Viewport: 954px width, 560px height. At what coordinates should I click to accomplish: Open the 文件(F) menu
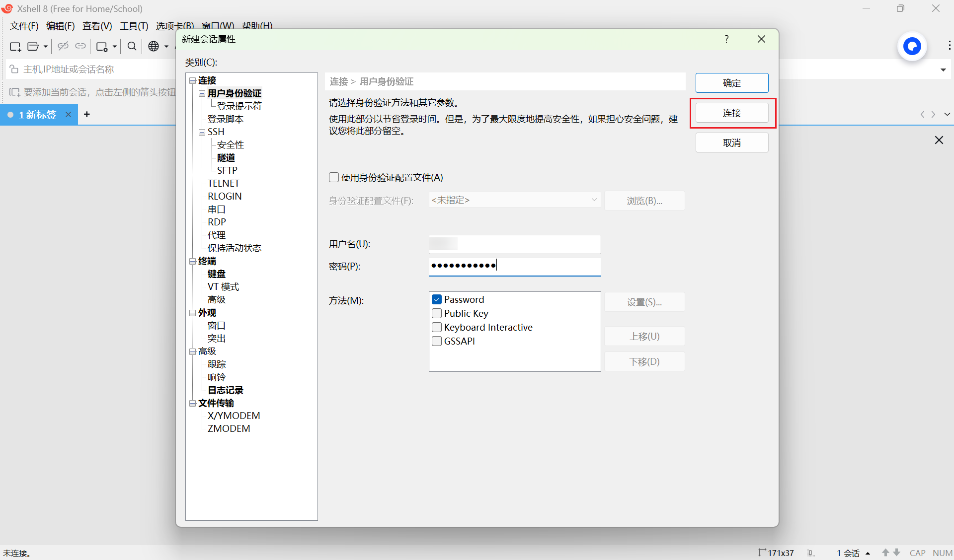click(24, 26)
